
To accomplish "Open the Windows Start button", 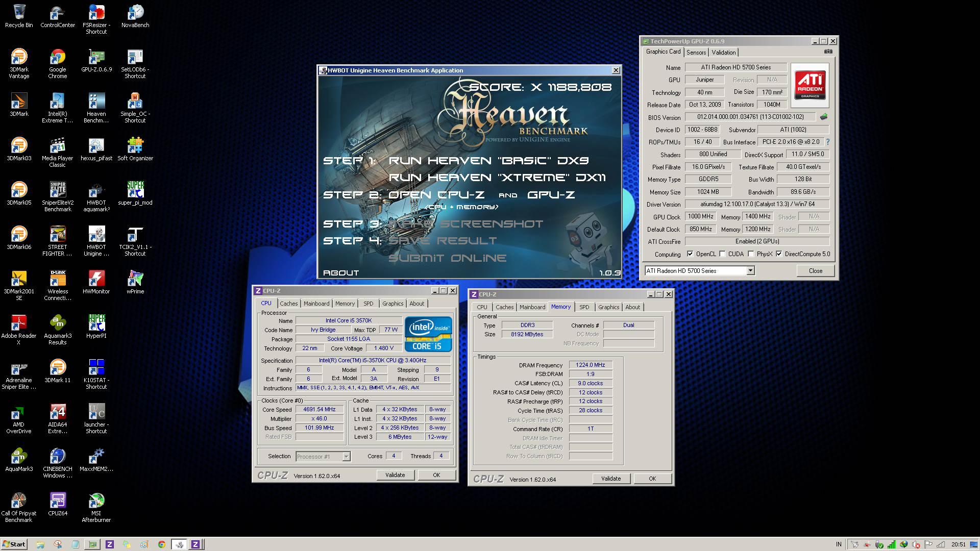I will (14, 544).
